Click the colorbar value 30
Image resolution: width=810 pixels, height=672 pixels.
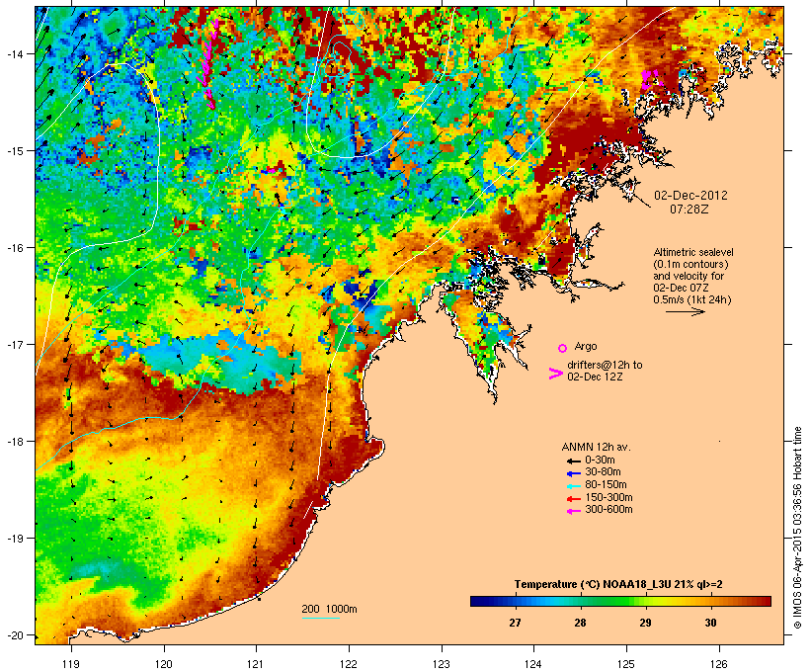pyautogui.click(x=710, y=623)
